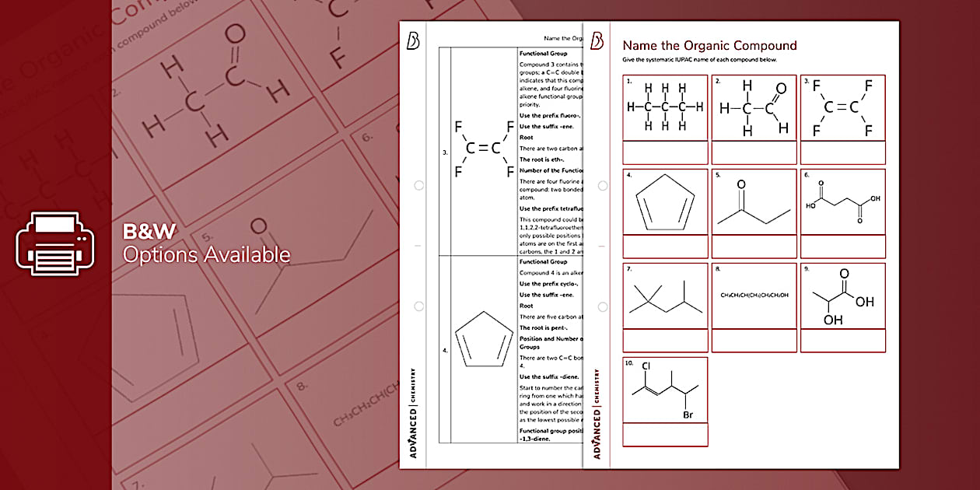Click the empty answer box under compound 10
980x490 pixels.
click(x=665, y=435)
